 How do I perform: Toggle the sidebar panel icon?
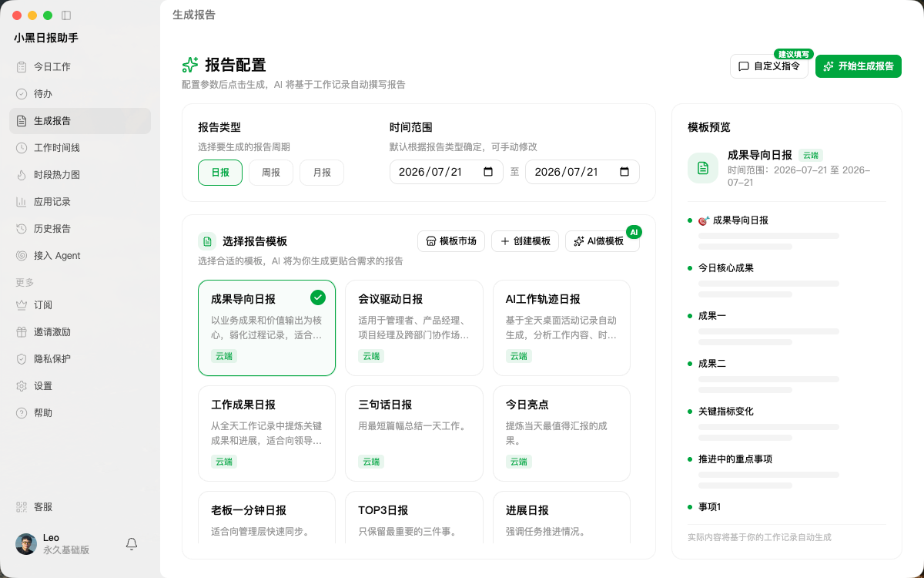point(66,15)
